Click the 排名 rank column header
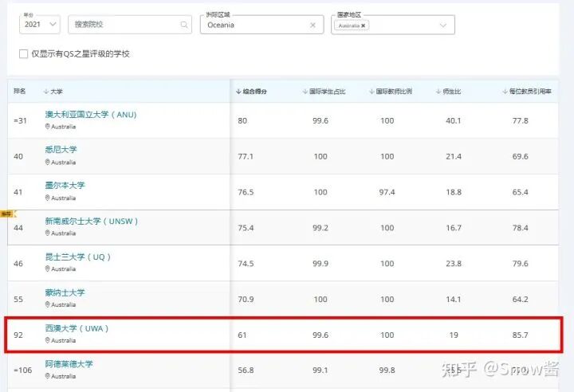The image size is (574, 392). click(19, 91)
